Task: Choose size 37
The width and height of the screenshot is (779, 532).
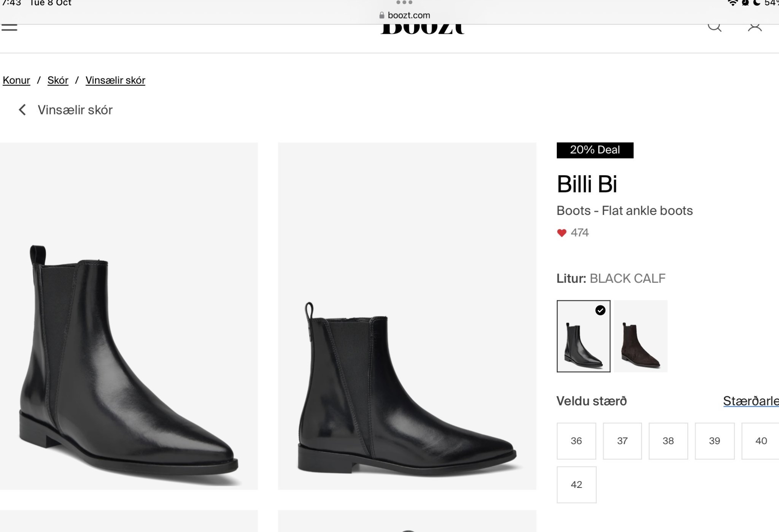Action: [622, 441]
